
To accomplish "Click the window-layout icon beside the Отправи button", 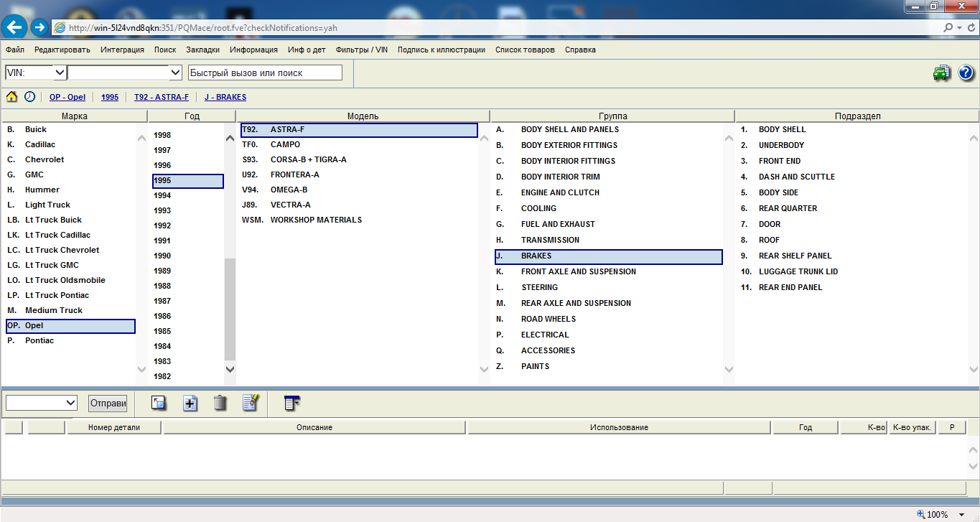I will click(x=159, y=403).
